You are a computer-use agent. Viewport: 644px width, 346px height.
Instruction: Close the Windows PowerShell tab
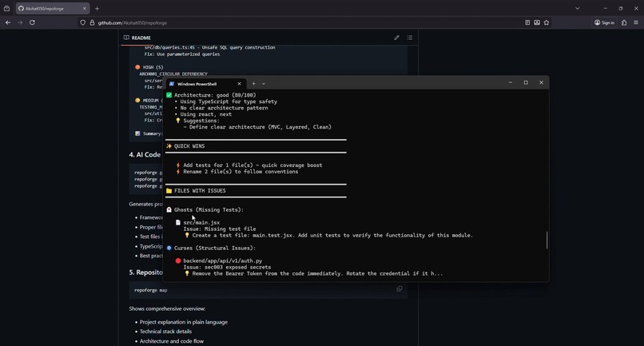tap(239, 84)
